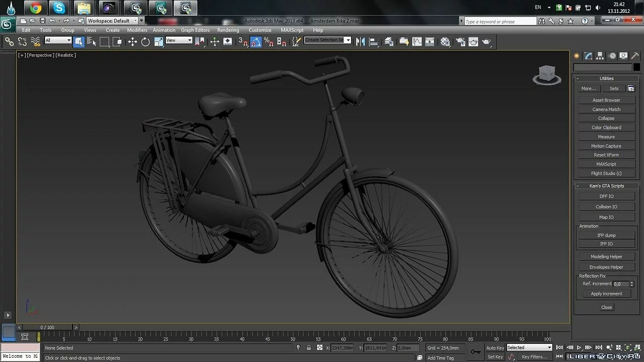Open the Material Editor icon
Viewport: 644px width, 362px height.
click(x=445, y=41)
